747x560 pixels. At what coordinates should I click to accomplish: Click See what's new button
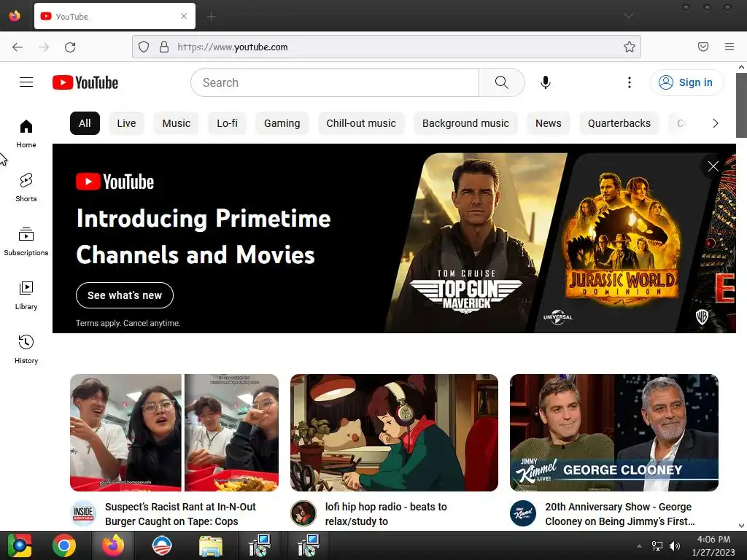125,295
